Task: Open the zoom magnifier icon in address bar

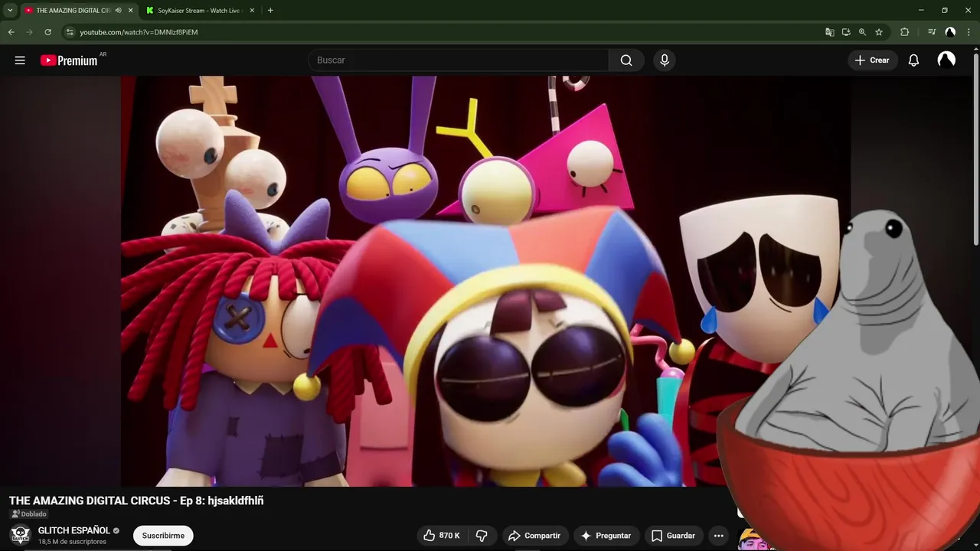Action: pos(862,32)
